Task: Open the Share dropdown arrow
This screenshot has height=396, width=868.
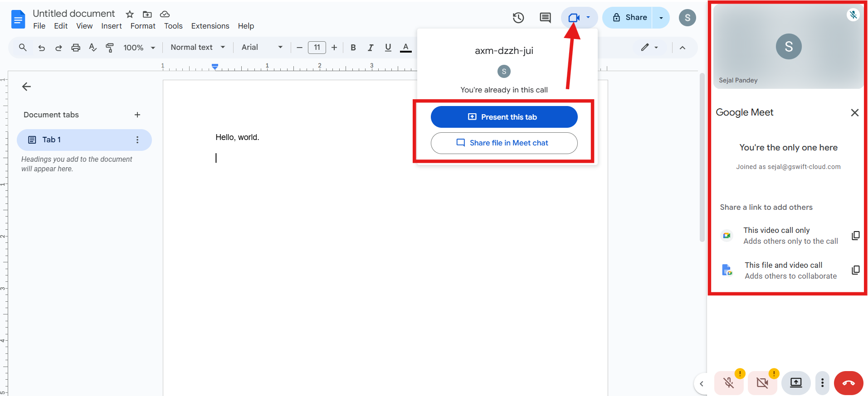Action: click(x=661, y=18)
